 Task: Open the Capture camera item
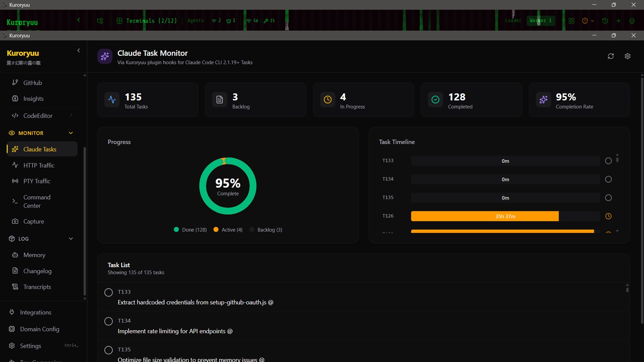point(34,221)
